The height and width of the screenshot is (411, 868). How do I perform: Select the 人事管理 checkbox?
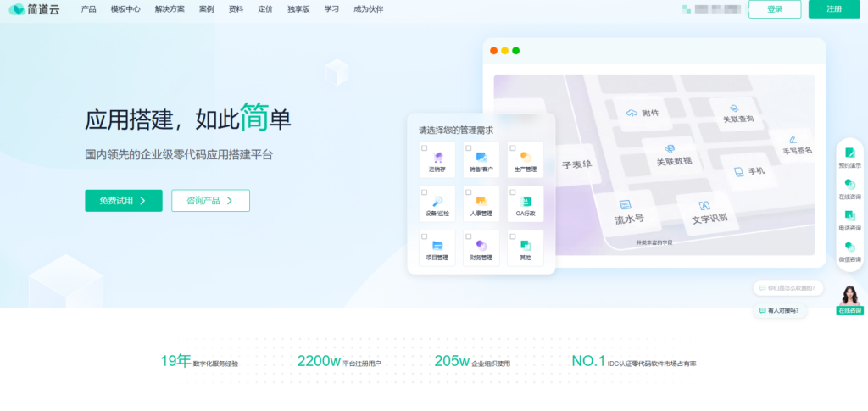point(468,192)
